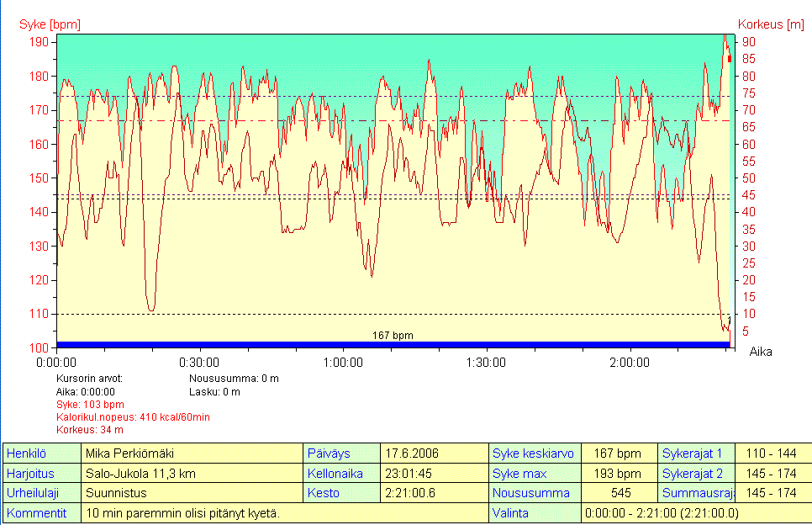Select the name field Mika Perkiömäki
This screenshot has height=525, width=812.
click(129, 453)
